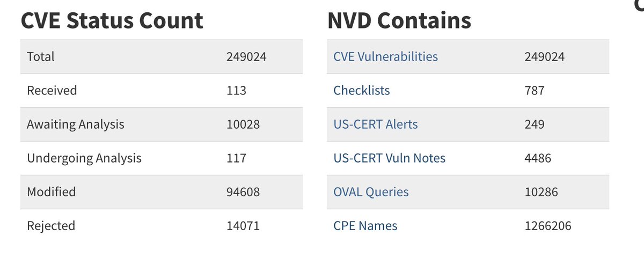The width and height of the screenshot is (644, 273).
Task: Click the Checklists count 787
Action: (535, 90)
